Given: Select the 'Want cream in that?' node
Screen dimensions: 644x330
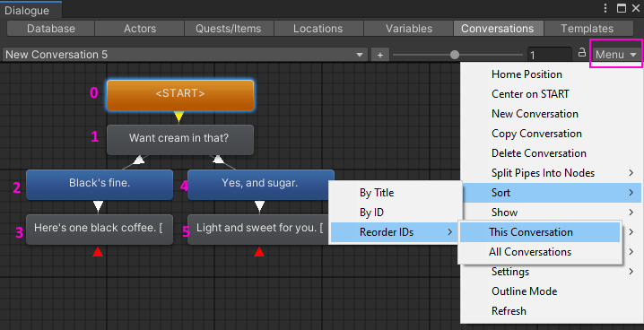Looking at the screenshot, I should click(x=180, y=140).
